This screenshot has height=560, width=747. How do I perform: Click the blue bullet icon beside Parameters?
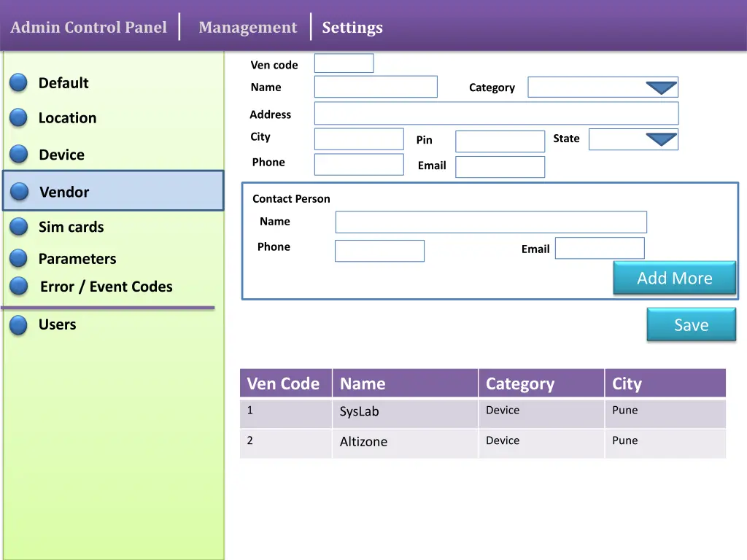[18, 258]
